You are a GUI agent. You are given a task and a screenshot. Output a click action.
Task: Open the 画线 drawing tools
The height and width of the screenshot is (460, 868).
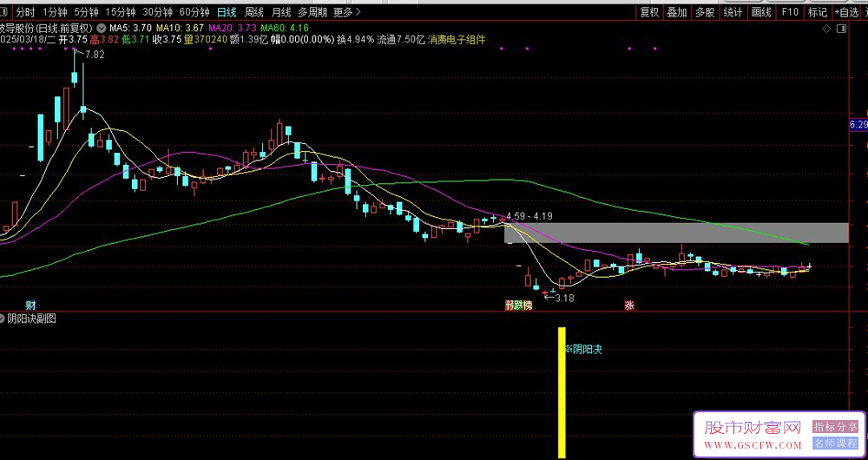coord(762,11)
